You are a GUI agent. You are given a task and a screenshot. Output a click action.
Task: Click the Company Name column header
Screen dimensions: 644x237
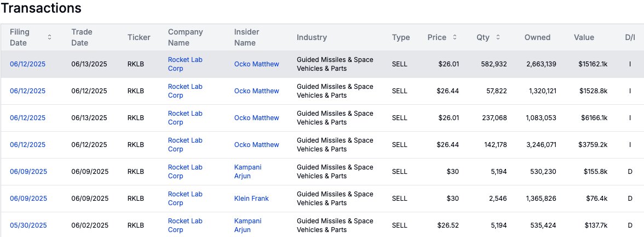[185, 37]
